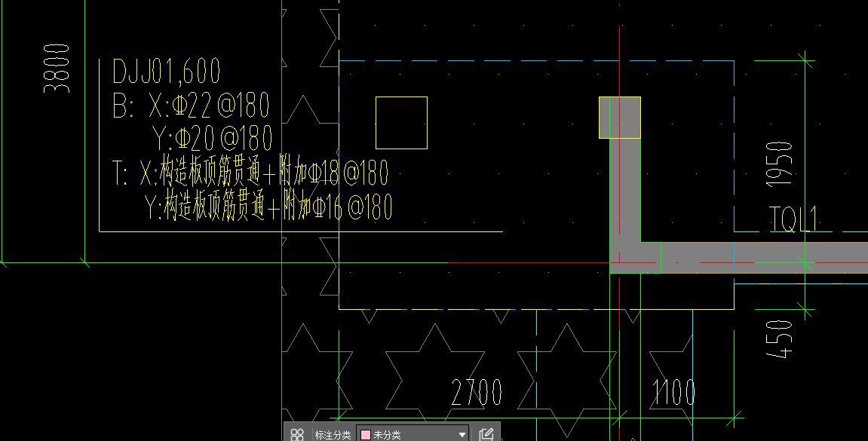Click the 3800 vertical dimension text
The image size is (868, 441).
coord(57,69)
